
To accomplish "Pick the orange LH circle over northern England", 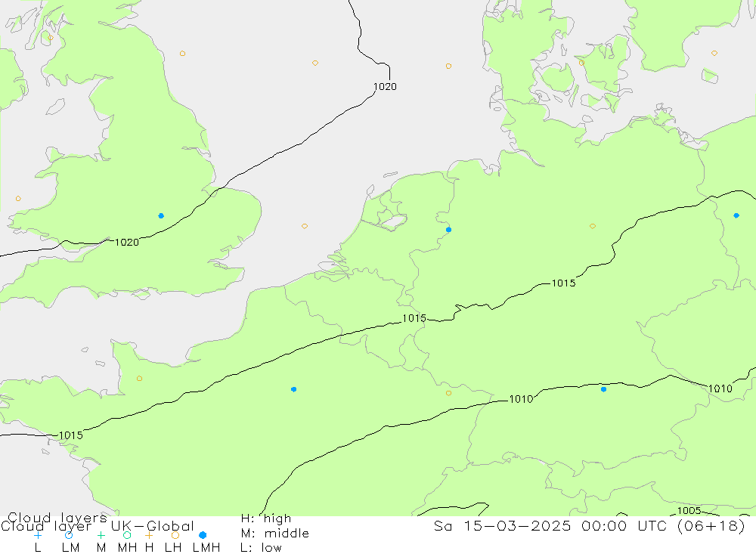I will pyautogui.click(x=182, y=54).
